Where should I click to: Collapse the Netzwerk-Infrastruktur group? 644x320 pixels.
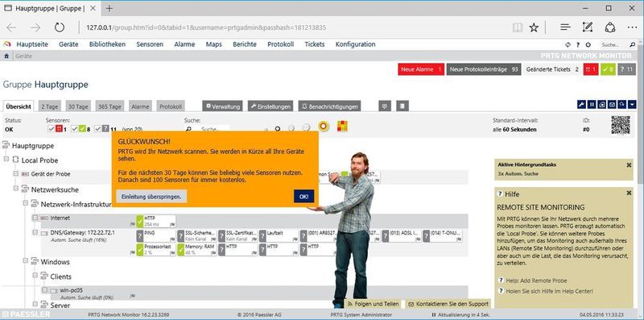point(26,203)
